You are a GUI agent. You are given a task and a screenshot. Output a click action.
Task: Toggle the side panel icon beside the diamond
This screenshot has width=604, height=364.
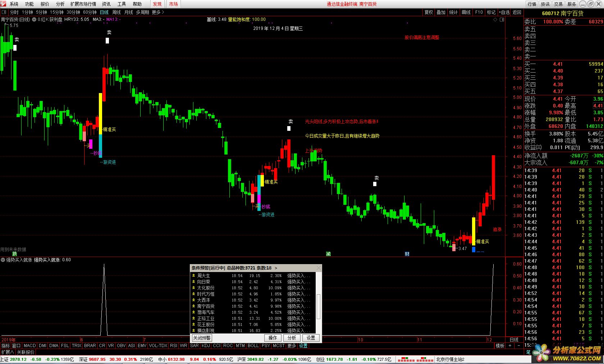coord(502,19)
